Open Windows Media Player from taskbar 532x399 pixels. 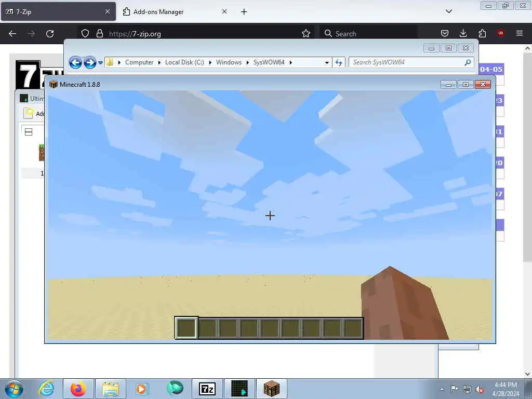pyautogui.click(x=141, y=389)
